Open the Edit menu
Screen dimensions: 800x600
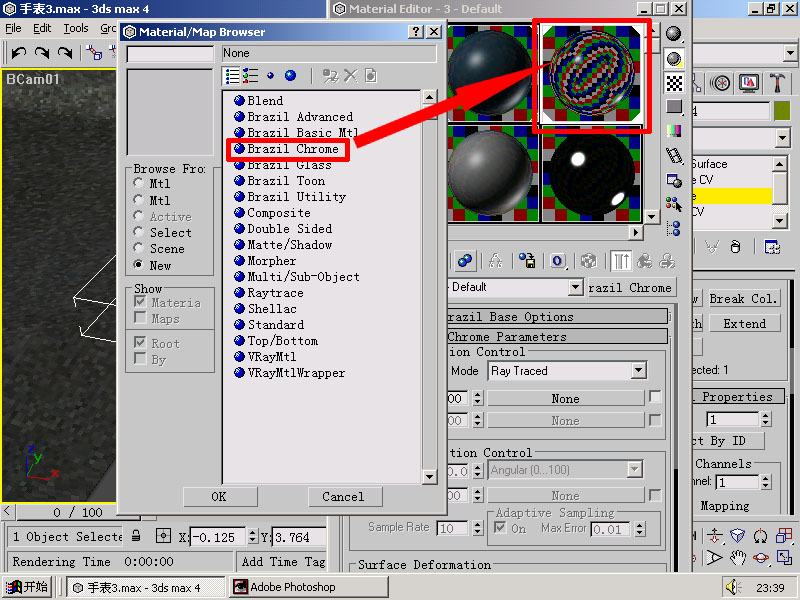click(x=42, y=29)
